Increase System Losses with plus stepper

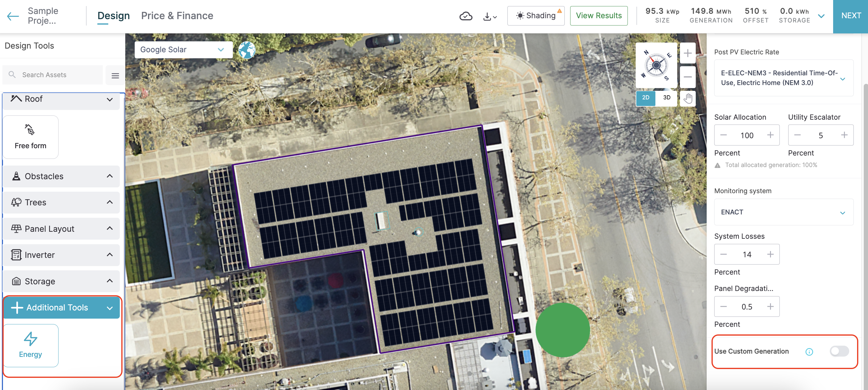(770, 254)
